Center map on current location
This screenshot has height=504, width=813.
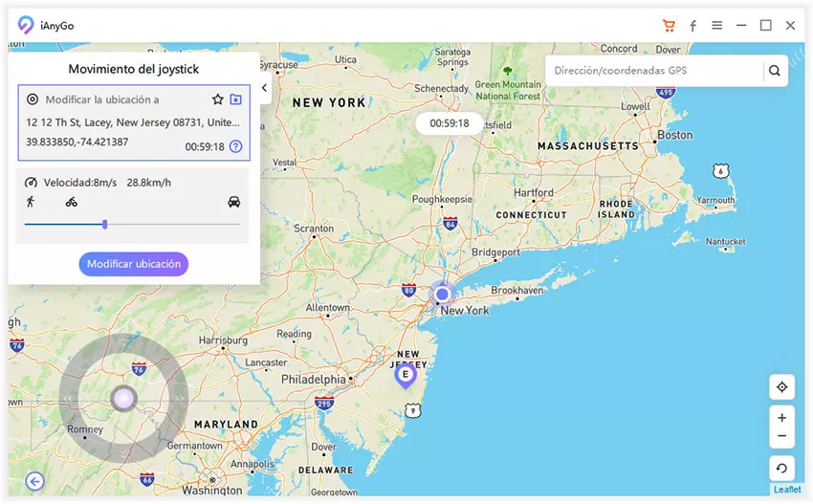781,386
